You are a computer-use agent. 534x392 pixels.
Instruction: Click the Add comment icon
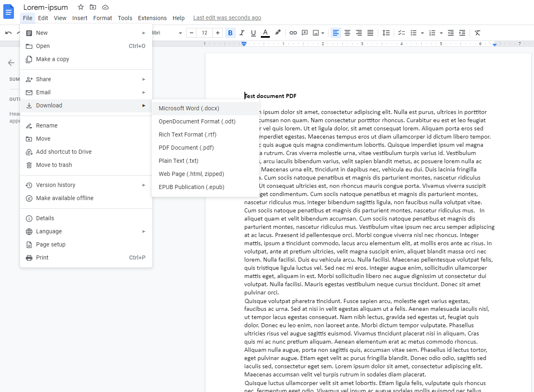[305, 33]
